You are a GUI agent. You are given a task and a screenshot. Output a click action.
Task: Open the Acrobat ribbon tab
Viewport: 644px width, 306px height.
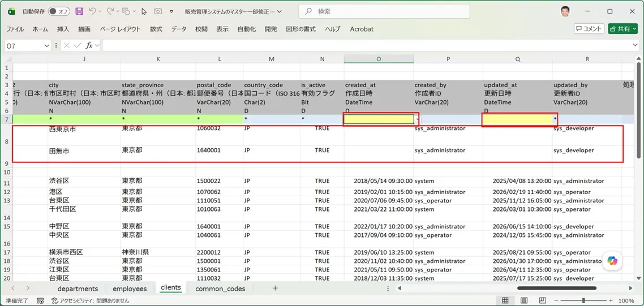coord(362,29)
